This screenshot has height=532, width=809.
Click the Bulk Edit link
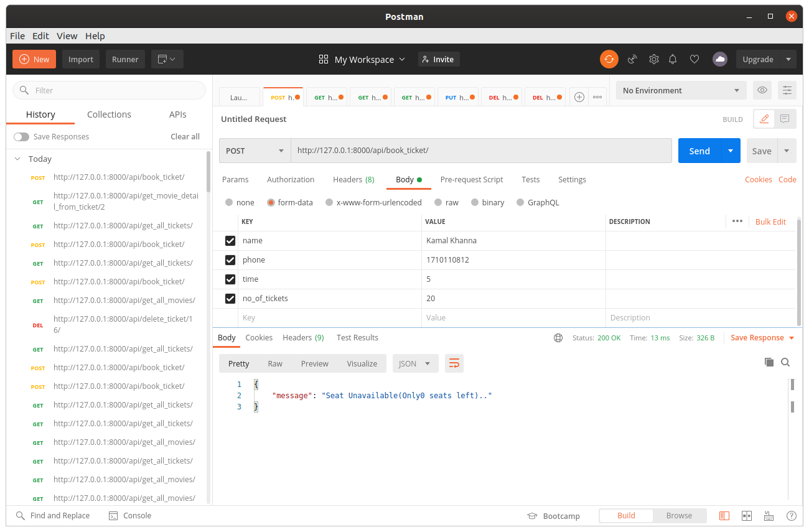(770, 222)
